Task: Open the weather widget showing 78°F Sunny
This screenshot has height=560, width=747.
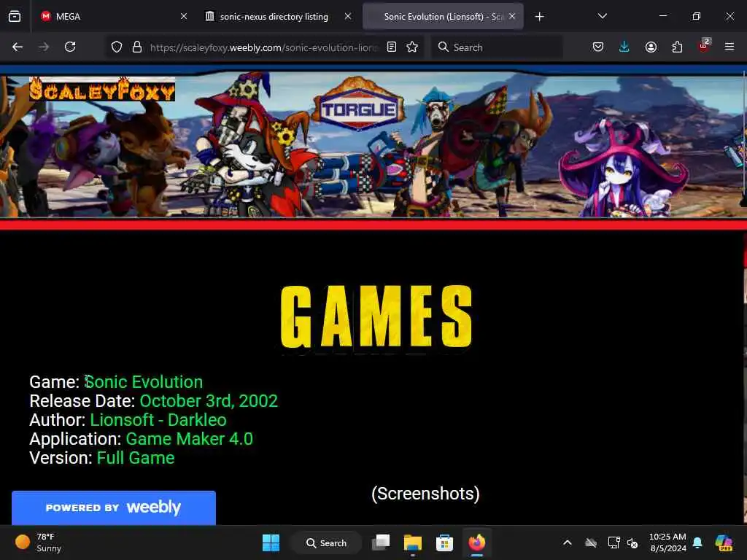Action: point(39,542)
